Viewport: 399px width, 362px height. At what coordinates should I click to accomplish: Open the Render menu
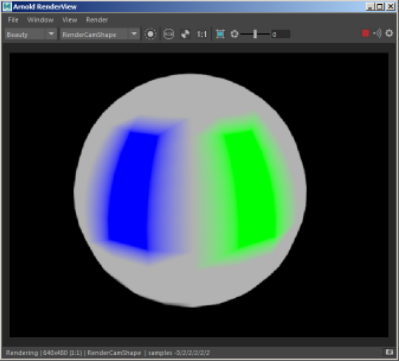pyautogui.click(x=97, y=20)
